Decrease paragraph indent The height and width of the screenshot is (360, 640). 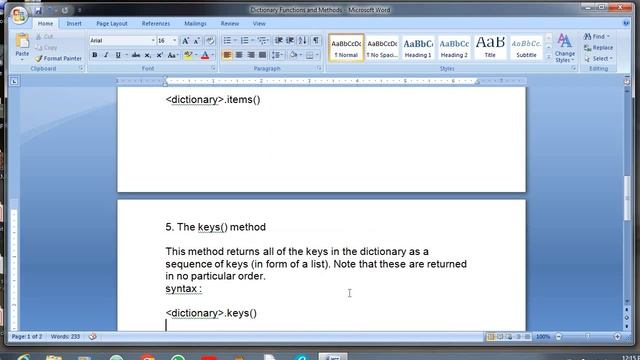click(278, 40)
